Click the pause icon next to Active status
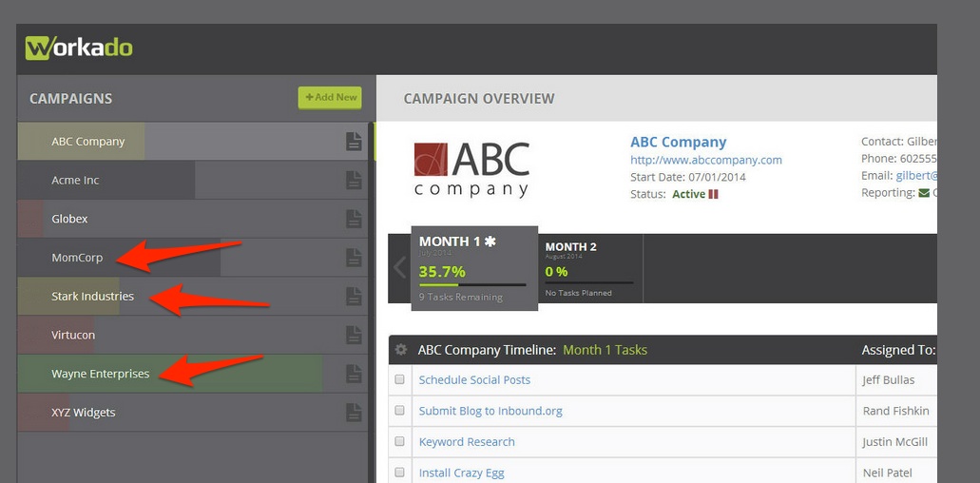 (714, 194)
